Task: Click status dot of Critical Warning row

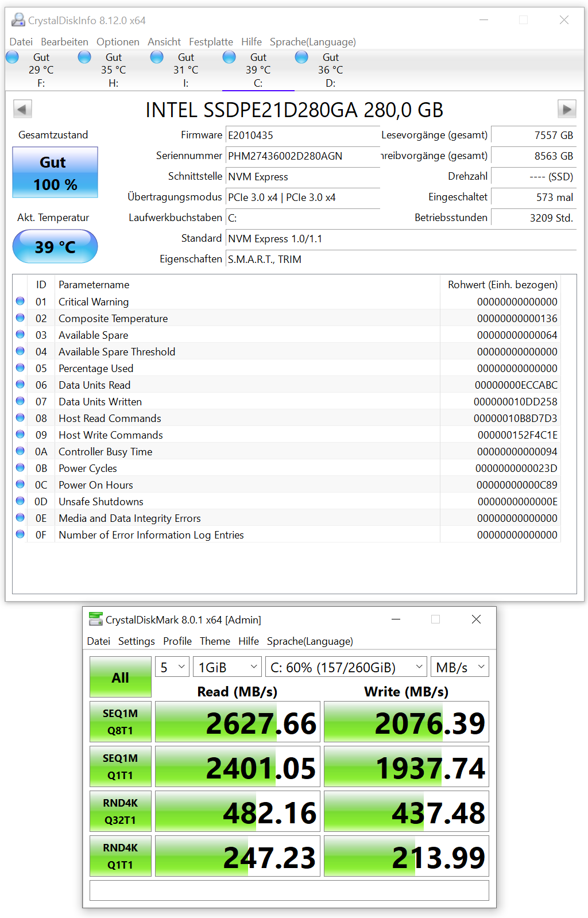Action: tap(20, 301)
